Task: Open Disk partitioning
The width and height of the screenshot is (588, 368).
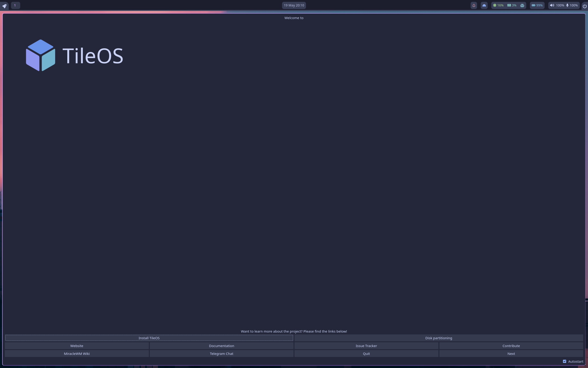Action: coord(438,338)
